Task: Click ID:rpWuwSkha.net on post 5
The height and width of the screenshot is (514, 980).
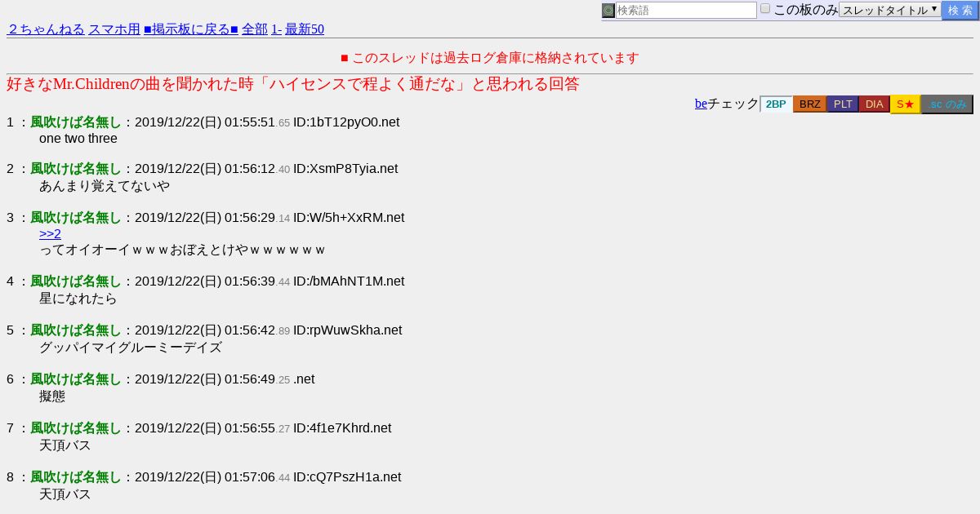Action: coord(348,330)
